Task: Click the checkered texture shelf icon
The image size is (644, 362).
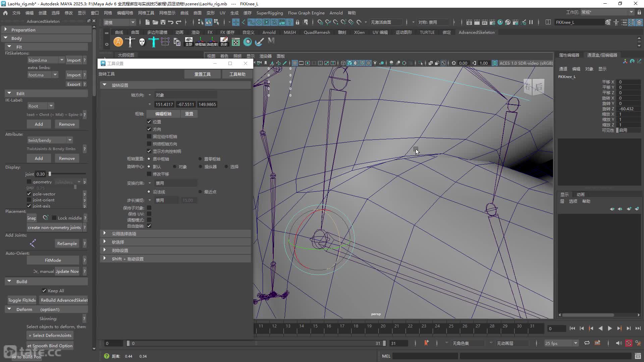Action: (x=236, y=42)
